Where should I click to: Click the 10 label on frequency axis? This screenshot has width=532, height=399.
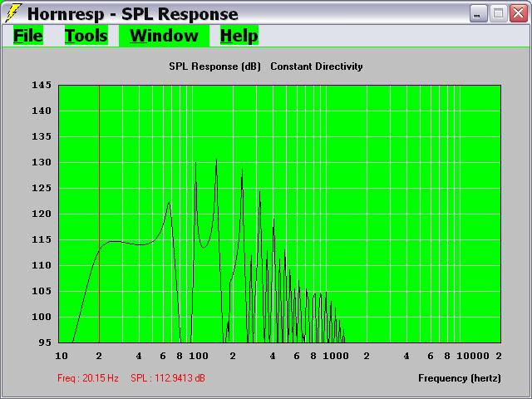(62, 356)
